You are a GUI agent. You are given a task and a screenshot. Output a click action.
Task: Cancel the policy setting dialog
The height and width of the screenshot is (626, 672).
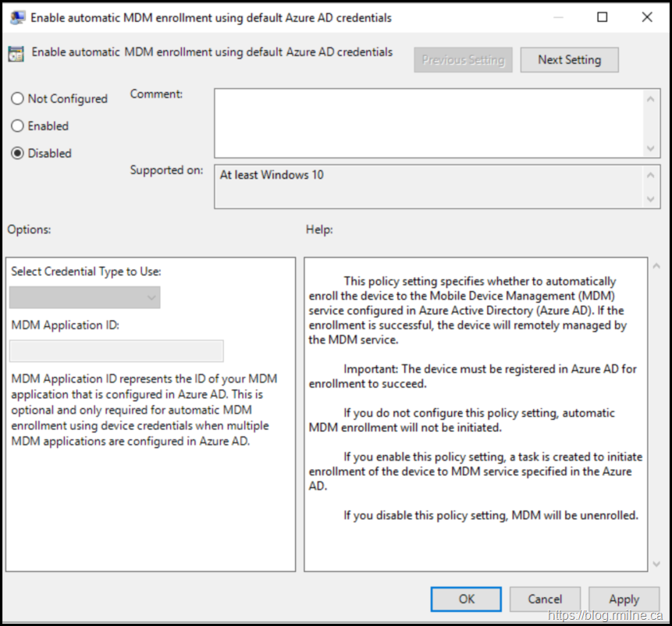pyautogui.click(x=545, y=599)
